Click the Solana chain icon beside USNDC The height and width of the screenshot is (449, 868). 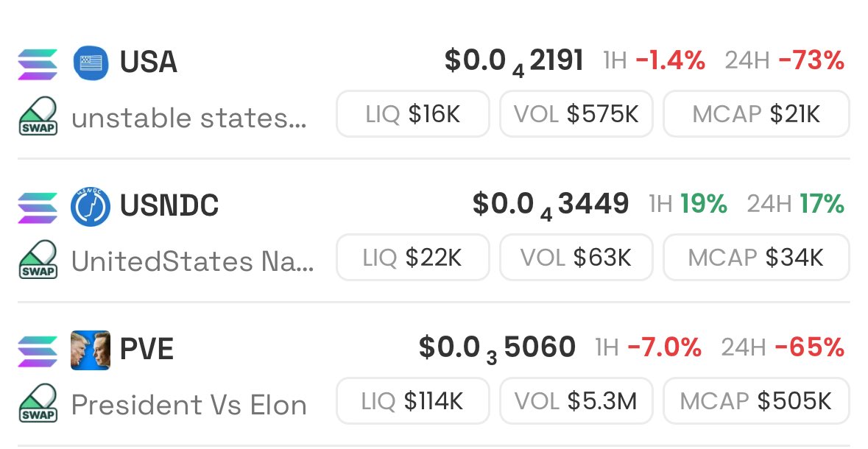coord(38,208)
